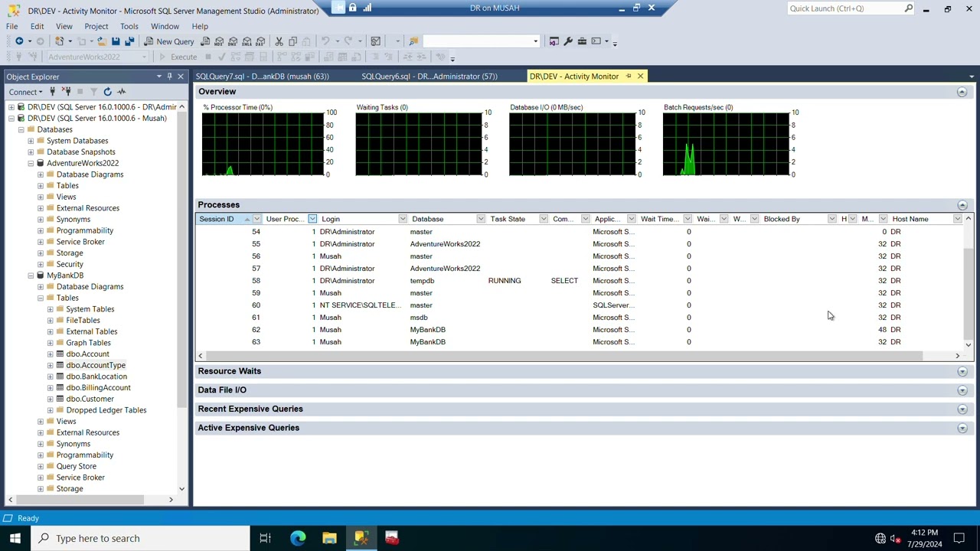The width and height of the screenshot is (980, 551).
Task: Click the XMLA query icon
Action: coord(247,41)
